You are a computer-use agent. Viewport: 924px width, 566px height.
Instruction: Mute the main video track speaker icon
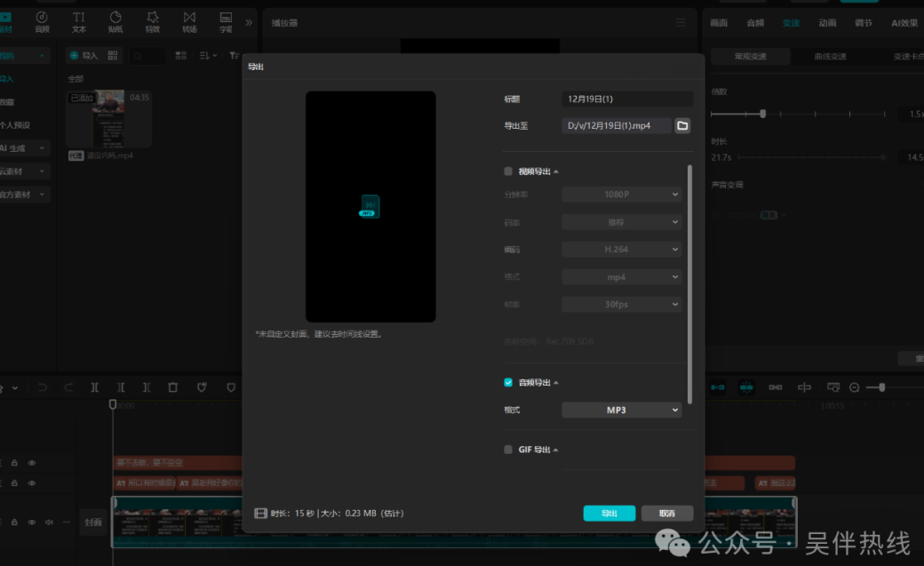click(49, 522)
